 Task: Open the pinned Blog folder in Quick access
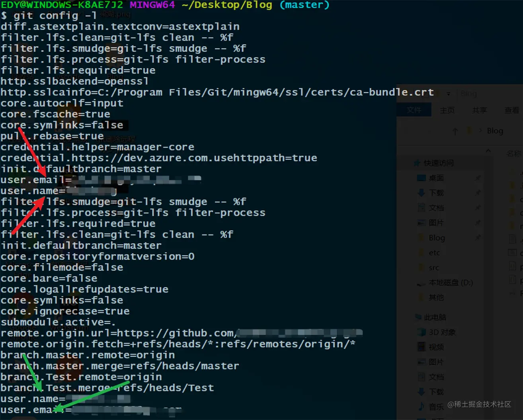(437, 238)
